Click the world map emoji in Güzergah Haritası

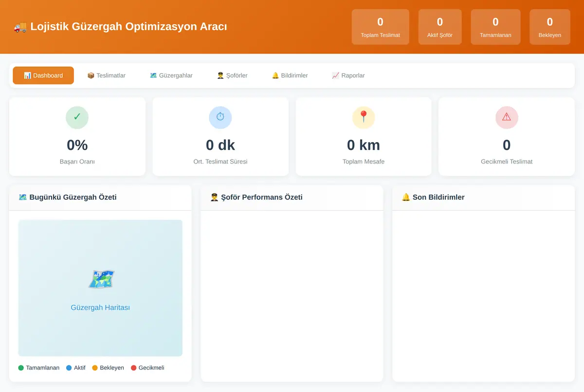click(x=101, y=279)
